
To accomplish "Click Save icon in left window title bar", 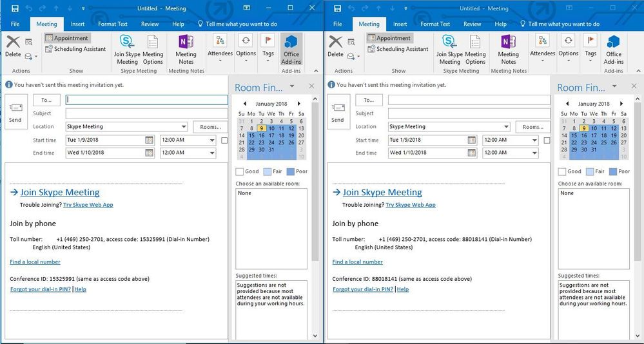I will (x=15, y=8).
